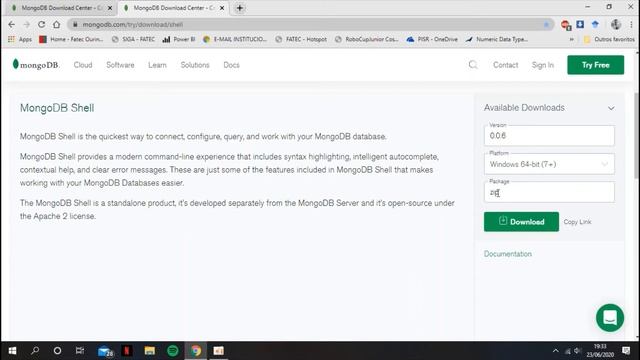Close the active MongoDB Download Center tab
640x360 pixels.
pos(222,8)
